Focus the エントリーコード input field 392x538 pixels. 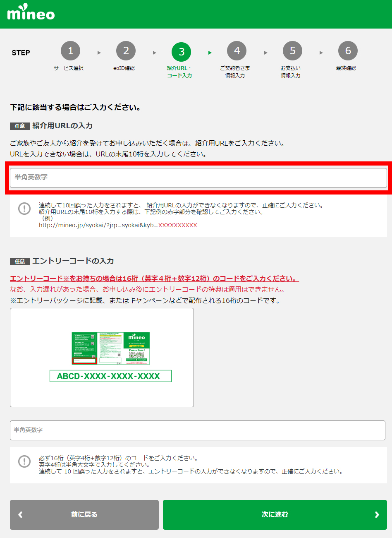198,430
